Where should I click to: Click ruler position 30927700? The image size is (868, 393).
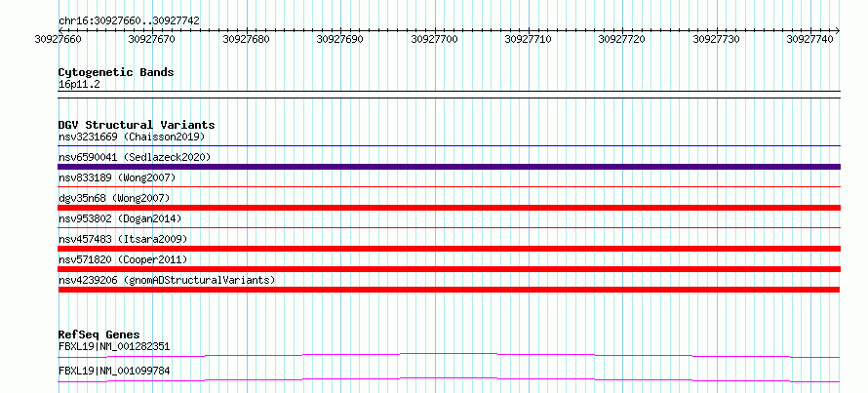coord(435,39)
